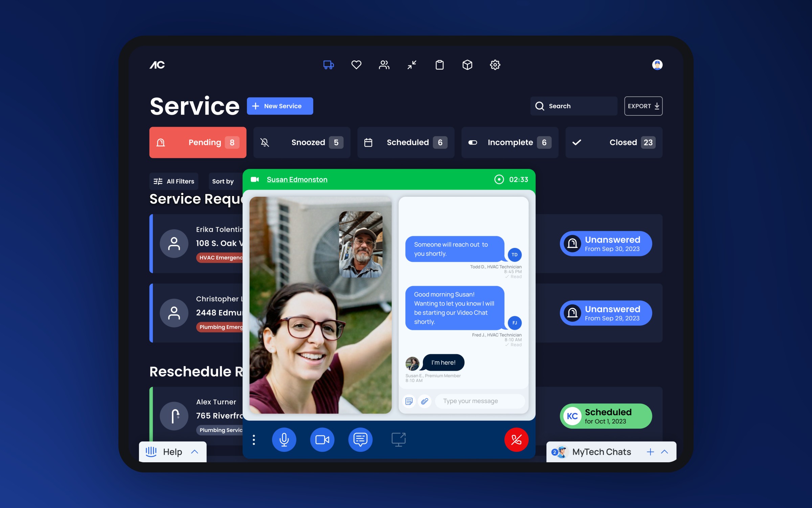Open the user profile avatar
812x508 pixels.
pos(657,65)
